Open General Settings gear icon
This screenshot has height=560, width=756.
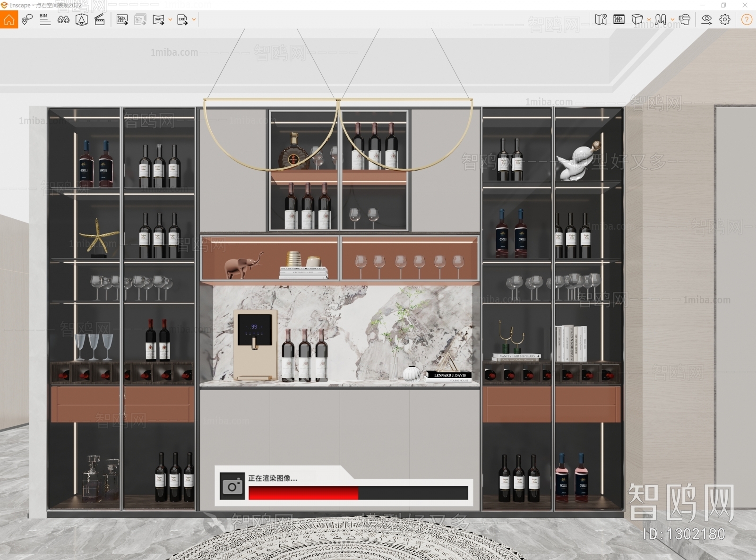click(x=725, y=19)
